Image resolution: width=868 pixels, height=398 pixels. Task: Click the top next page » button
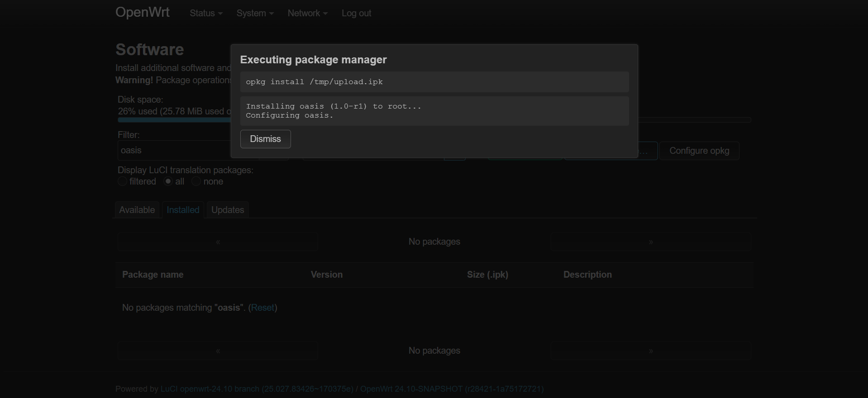pyautogui.click(x=651, y=242)
